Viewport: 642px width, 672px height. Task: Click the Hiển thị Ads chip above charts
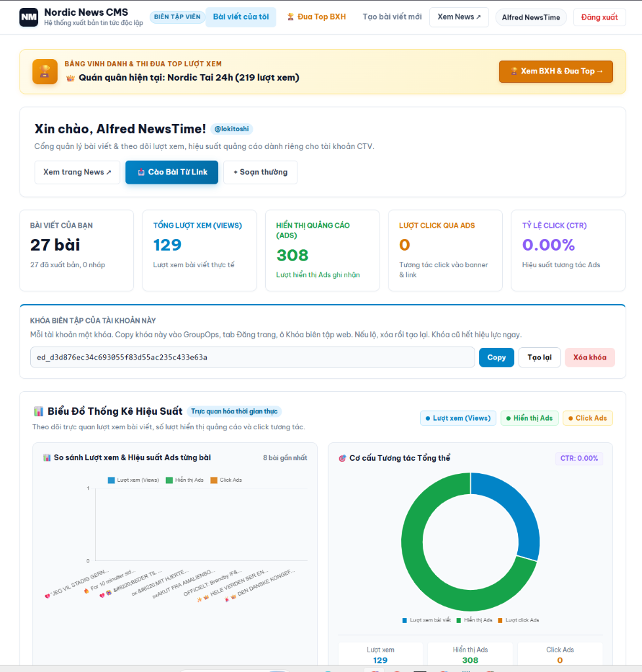[530, 418]
